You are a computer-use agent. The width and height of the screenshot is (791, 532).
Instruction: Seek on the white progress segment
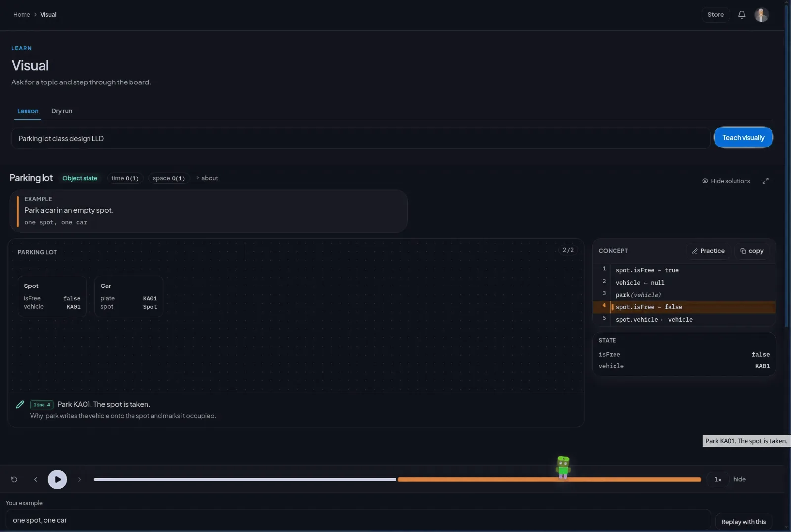point(245,479)
